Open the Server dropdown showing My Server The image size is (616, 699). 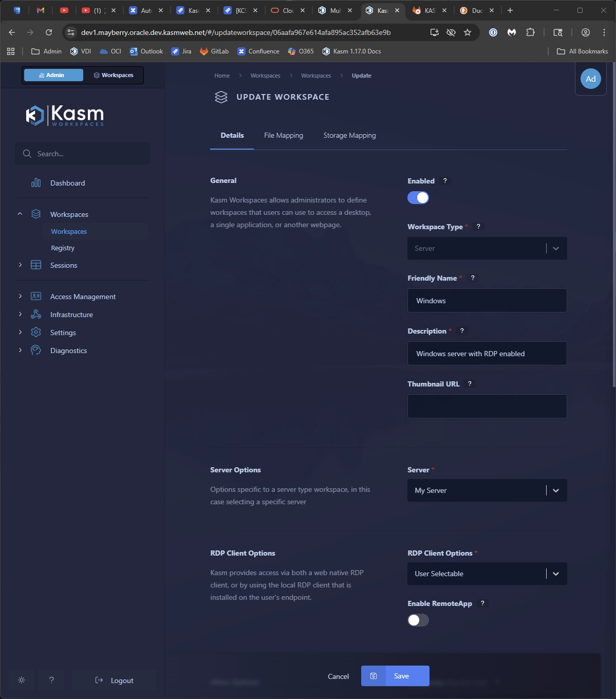point(487,490)
